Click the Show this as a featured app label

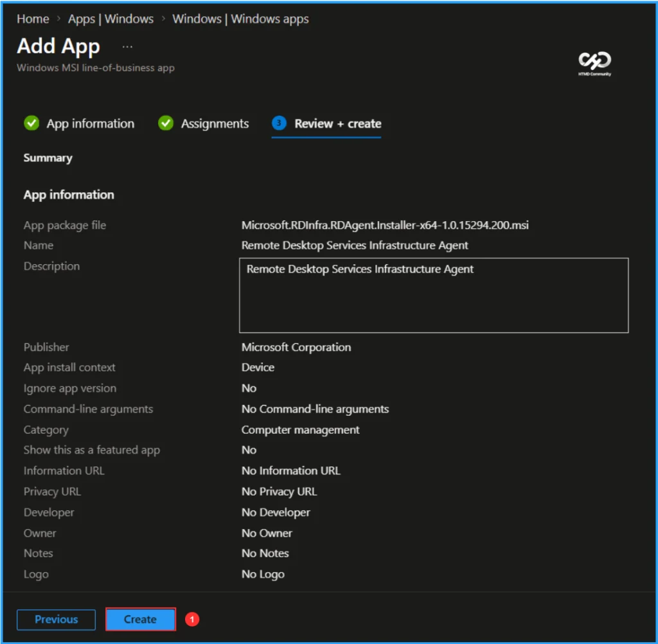click(x=91, y=450)
